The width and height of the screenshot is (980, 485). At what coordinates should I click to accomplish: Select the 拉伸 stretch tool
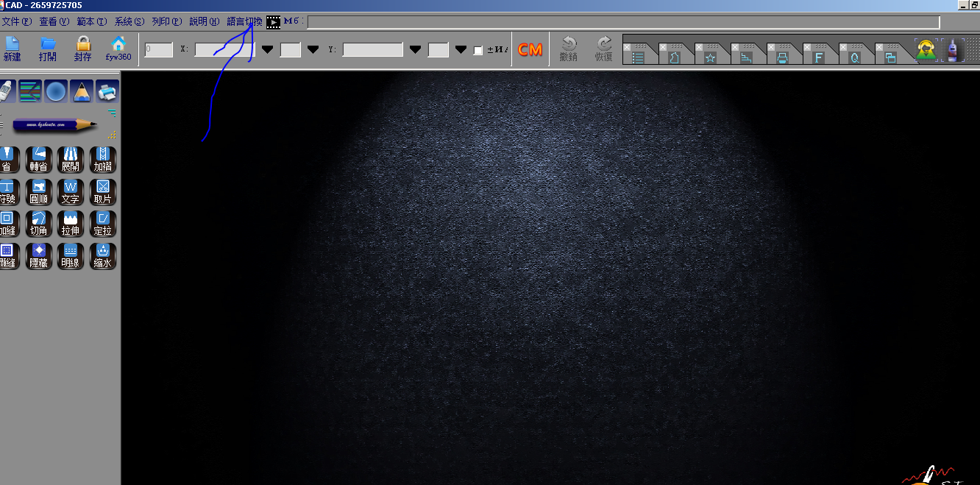tap(71, 224)
